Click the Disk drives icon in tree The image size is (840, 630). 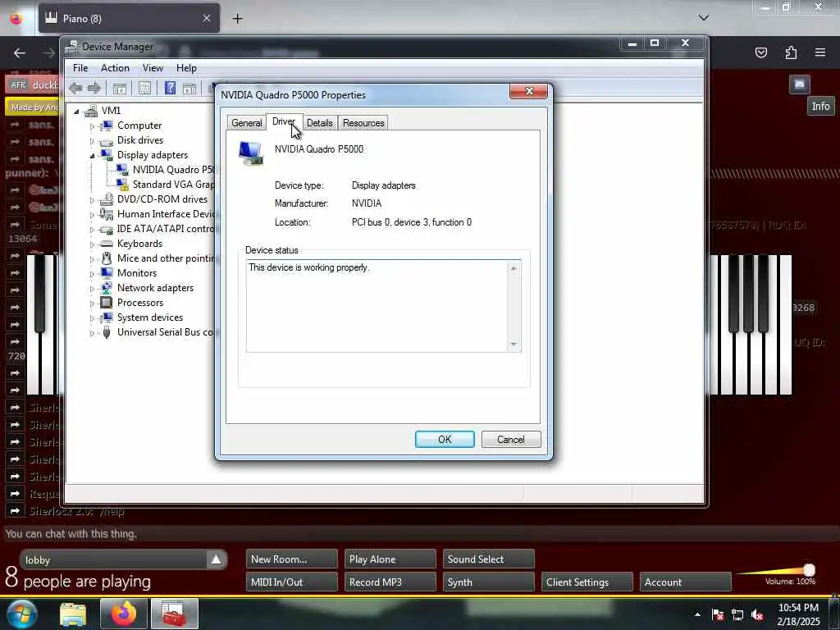(x=107, y=141)
